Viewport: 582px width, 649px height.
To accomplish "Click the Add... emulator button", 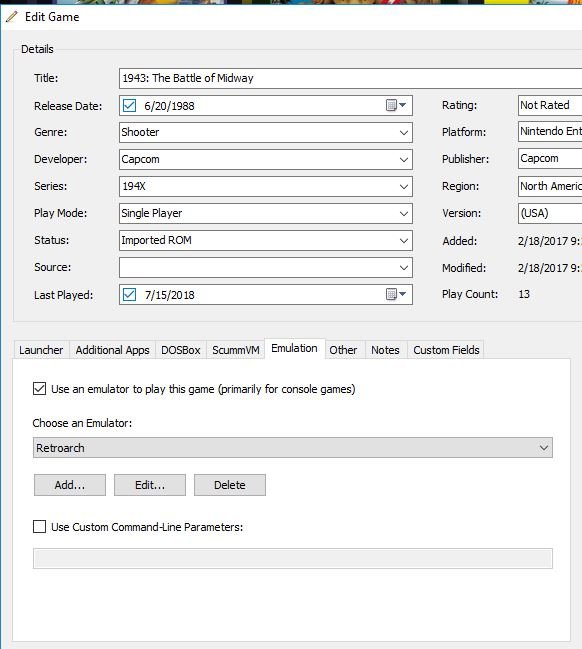I will click(x=70, y=485).
